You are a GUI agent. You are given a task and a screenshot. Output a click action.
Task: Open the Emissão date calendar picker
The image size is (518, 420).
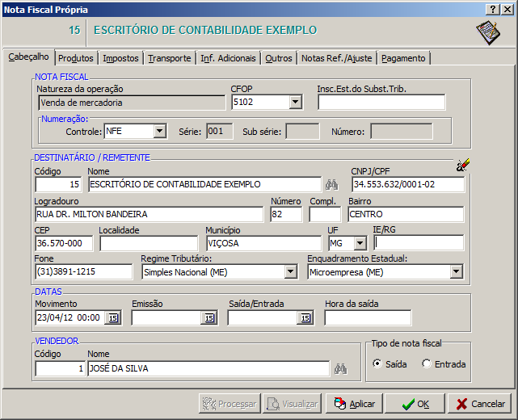[x=209, y=318]
